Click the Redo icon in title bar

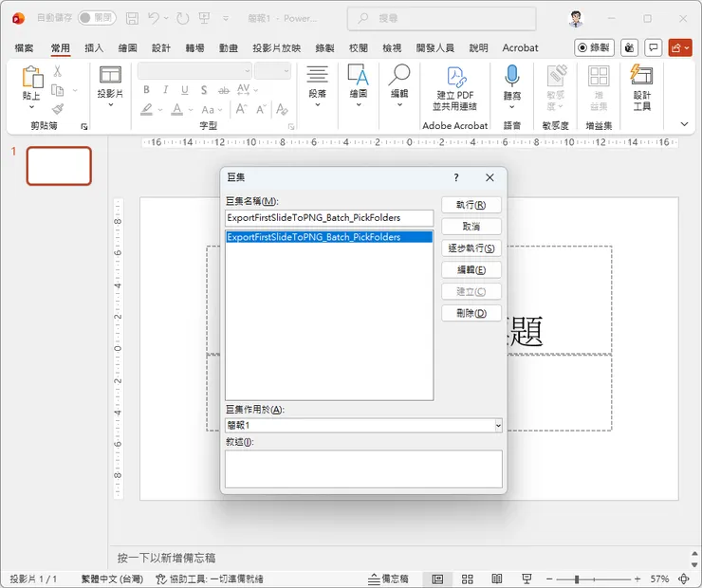pyautogui.click(x=182, y=18)
